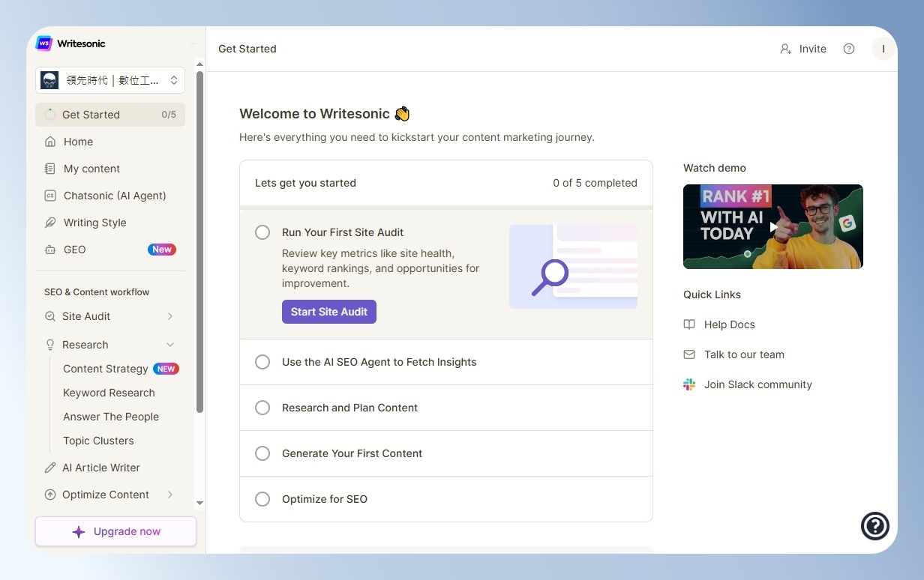This screenshot has height=580, width=924.
Task: Click the user avatar in top right
Action: click(883, 49)
